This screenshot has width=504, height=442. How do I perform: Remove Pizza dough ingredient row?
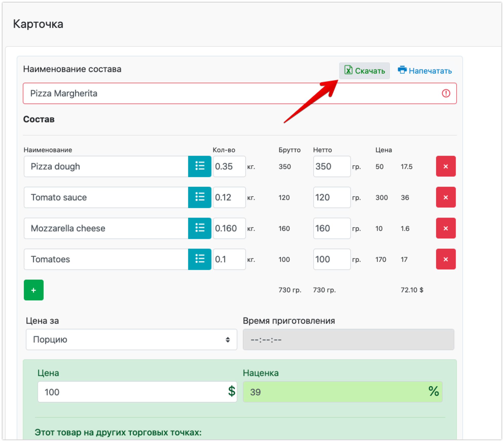[x=446, y=166]
